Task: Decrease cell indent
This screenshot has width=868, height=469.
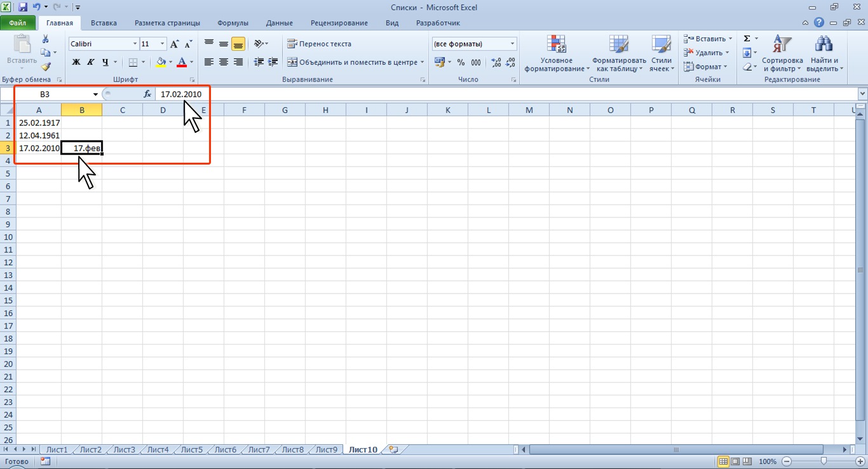Action: pyautogui.click(x=259, y=62)
